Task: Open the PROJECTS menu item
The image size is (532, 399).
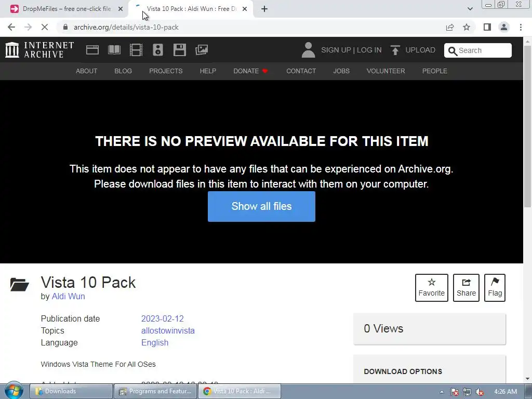Action: point(166,71)
